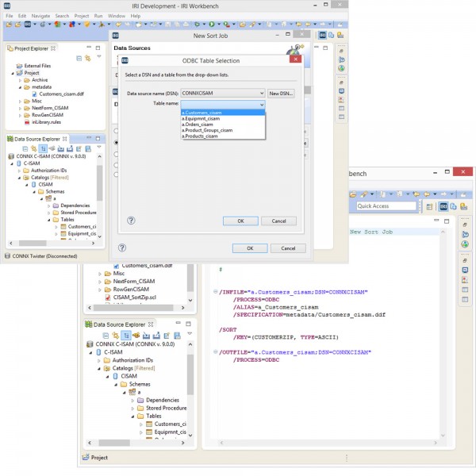Screen dimensions: 476x476
Task: Expand Authorization IDs in upper Data Source Explorer
Action: click(19, 171)
